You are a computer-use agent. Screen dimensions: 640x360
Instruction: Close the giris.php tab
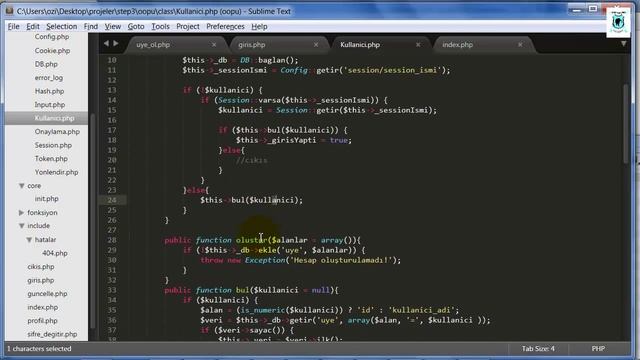tap(316, 44)
